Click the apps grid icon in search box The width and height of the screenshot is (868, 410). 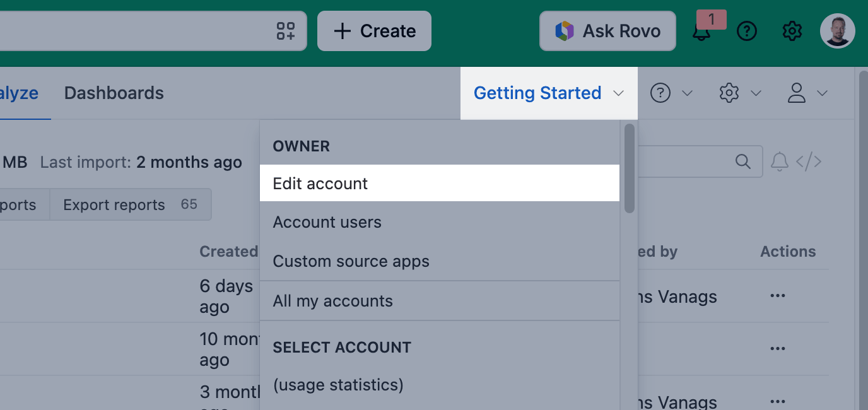click(x=286, y=31)
